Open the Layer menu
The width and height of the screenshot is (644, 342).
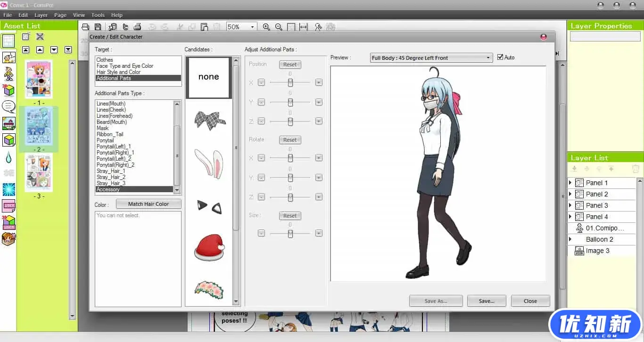point(41,15)
